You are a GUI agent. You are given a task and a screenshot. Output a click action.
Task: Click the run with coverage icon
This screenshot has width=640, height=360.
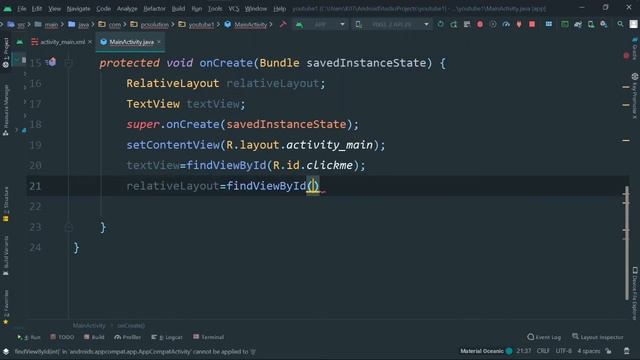[x=493, y=24]
